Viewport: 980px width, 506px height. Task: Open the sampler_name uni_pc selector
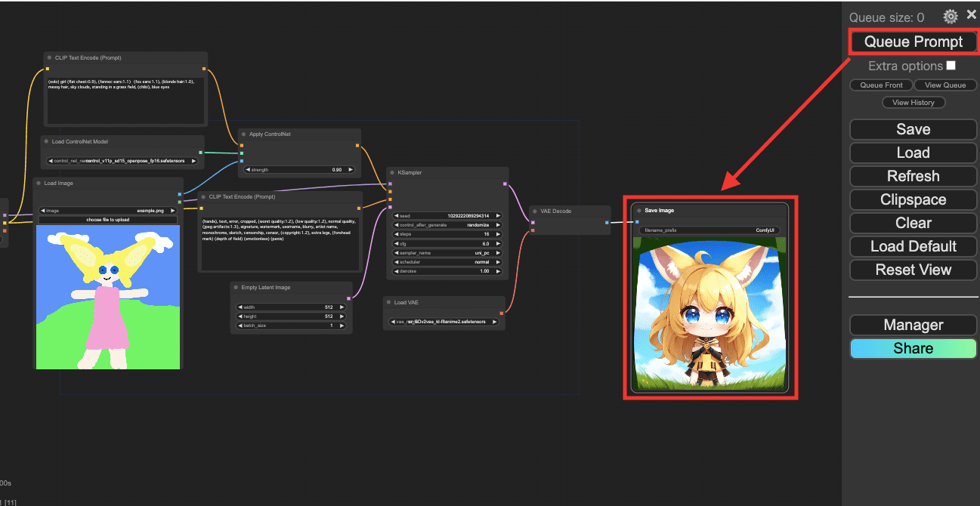click(447, 253)
